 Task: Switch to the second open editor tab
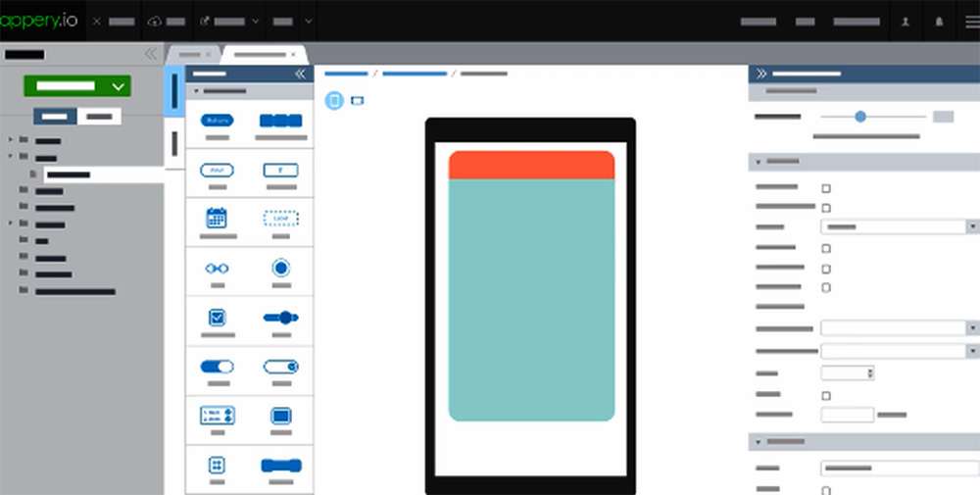click(x=265, y=54)
